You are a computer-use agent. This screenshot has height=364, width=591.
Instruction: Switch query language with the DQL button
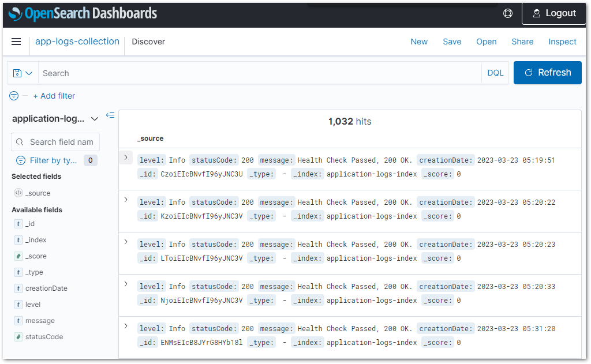tap(495, 73)
